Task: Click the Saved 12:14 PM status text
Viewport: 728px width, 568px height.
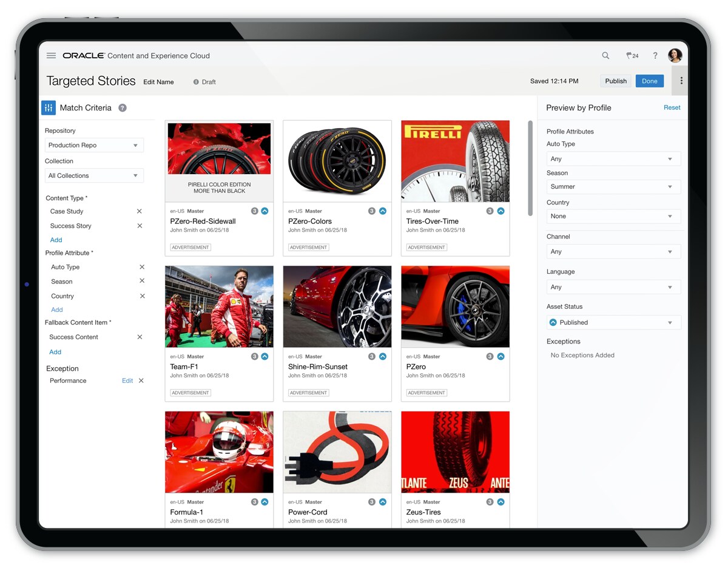Action: coord(554,81)
